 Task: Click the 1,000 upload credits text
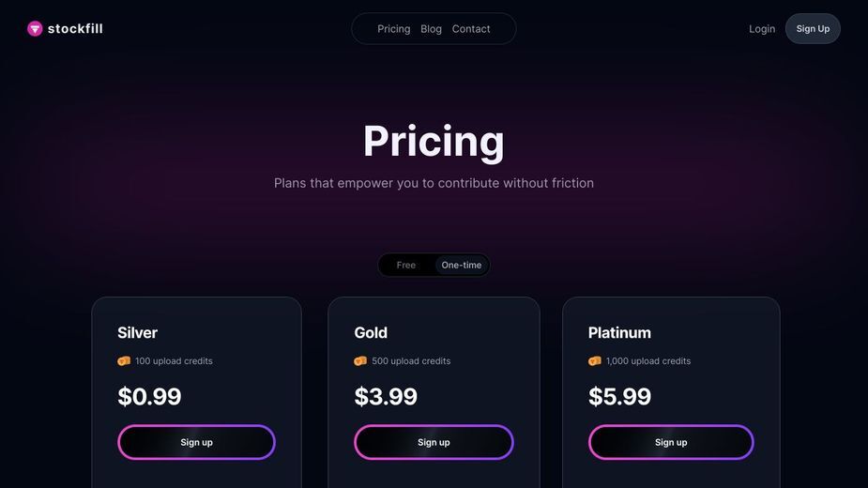(648, 361)
